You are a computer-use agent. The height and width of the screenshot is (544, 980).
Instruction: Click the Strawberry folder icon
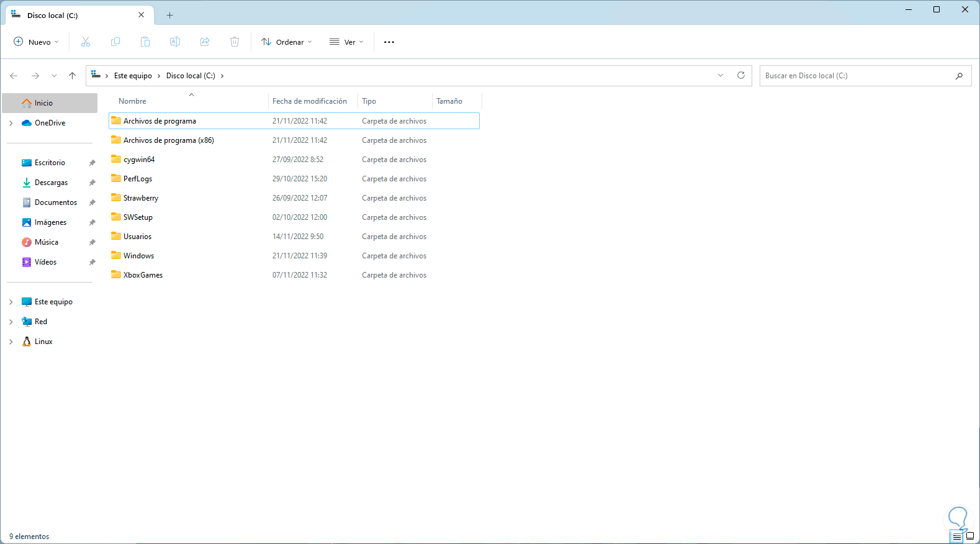pos(116,197)
